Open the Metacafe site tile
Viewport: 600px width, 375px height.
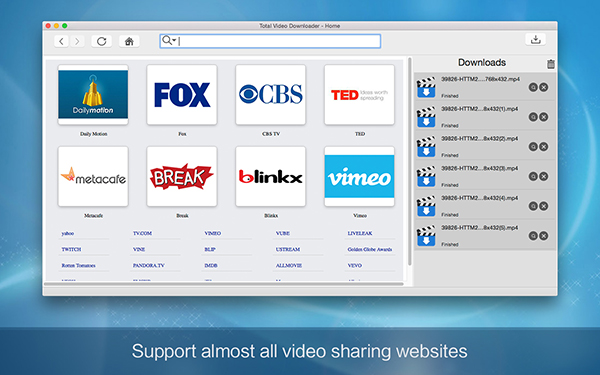93,176
